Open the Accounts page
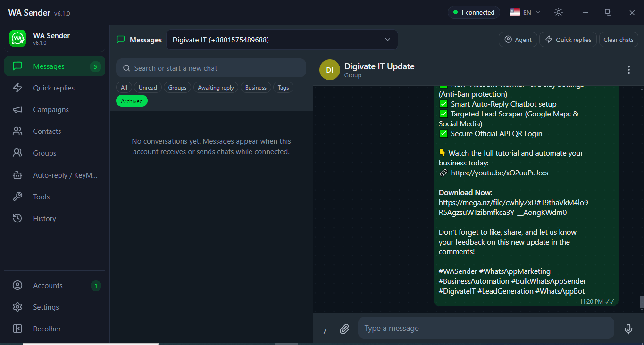 click(x=55, y=286)
